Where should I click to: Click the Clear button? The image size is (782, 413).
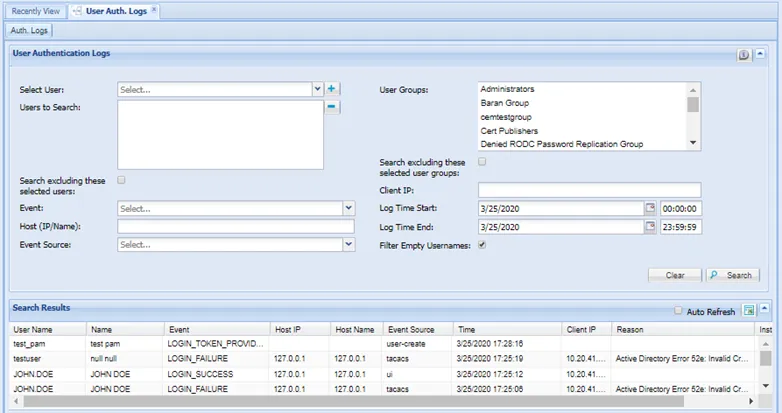[x=675, y=275]
